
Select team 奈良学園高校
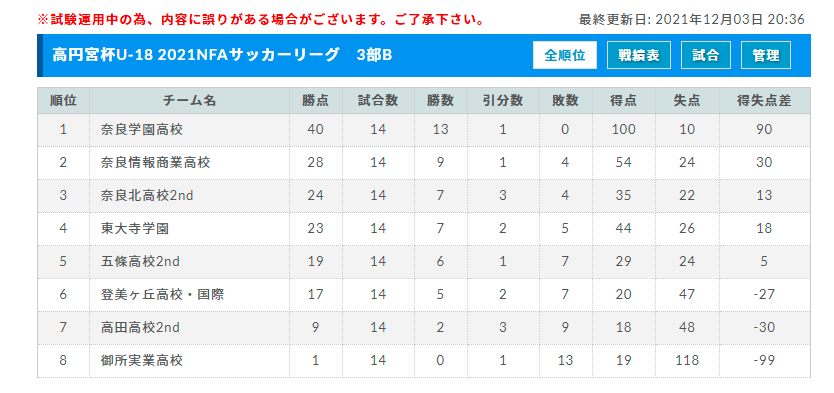(x=141, y=130)
